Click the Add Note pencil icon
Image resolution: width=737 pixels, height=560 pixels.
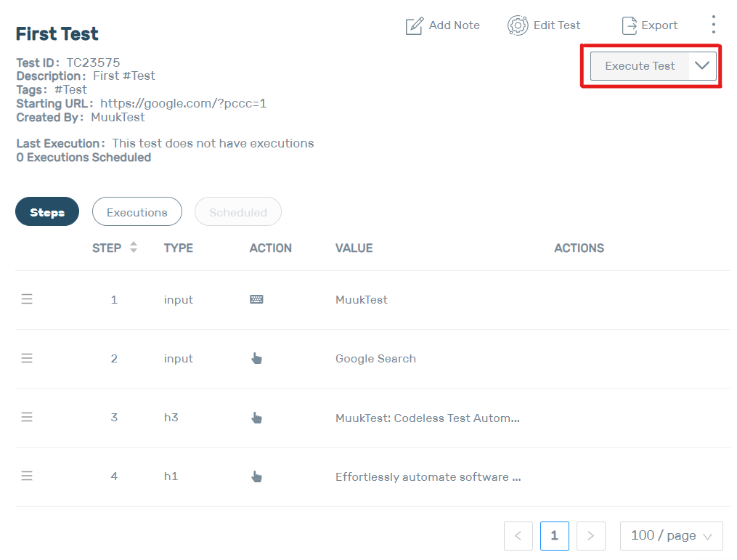point(414,26)
